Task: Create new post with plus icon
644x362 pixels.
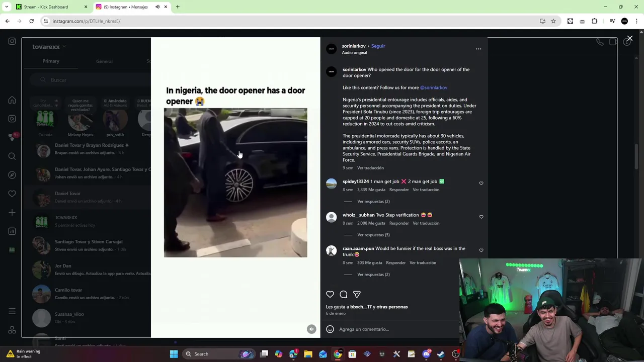Action: pos(12,213)
